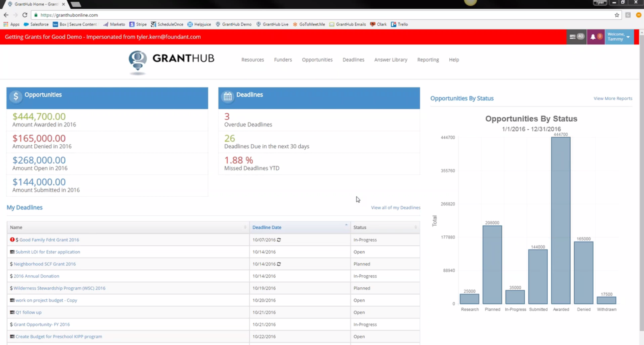Click the Planned bar in the chart

click(492, 265)
